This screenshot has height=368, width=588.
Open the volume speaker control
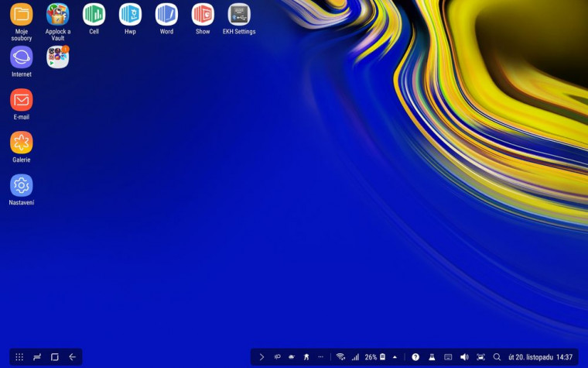click(464, 357)
